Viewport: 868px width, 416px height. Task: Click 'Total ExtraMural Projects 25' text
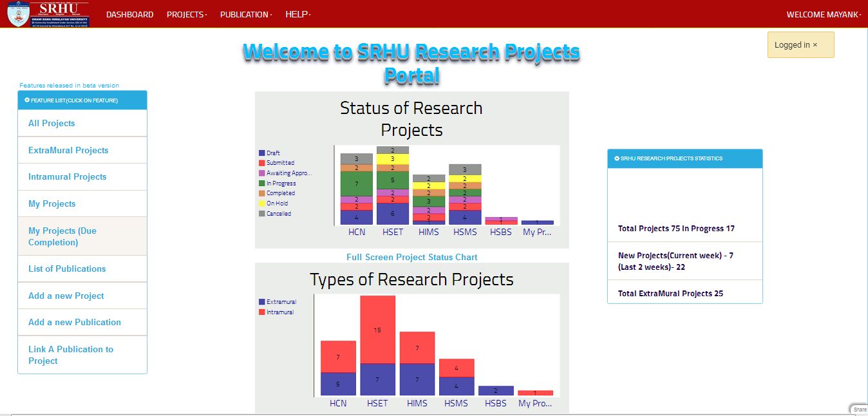670,294
